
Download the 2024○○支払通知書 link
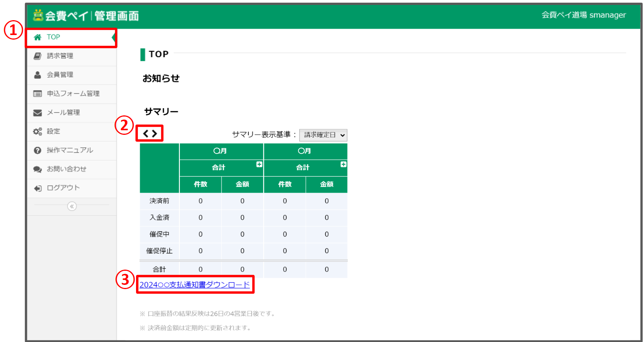[194, 285]
